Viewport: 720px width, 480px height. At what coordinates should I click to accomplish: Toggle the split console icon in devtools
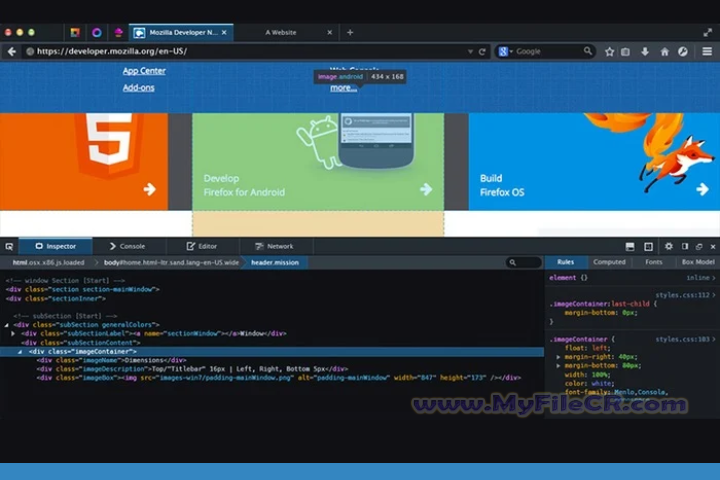[630, 247]
